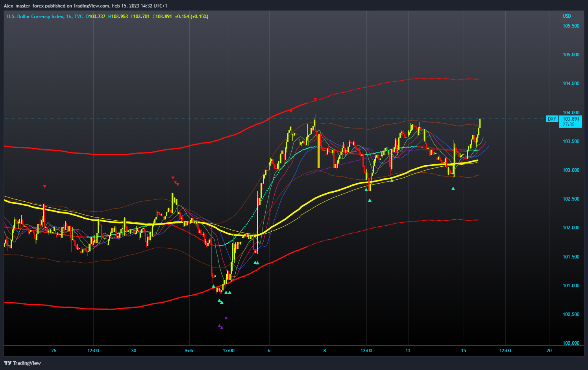This screenshot has width=588, height=370.
Task: Click the green up-arrow marker below the 15 Feb low
Action: (x=453, y=188)
